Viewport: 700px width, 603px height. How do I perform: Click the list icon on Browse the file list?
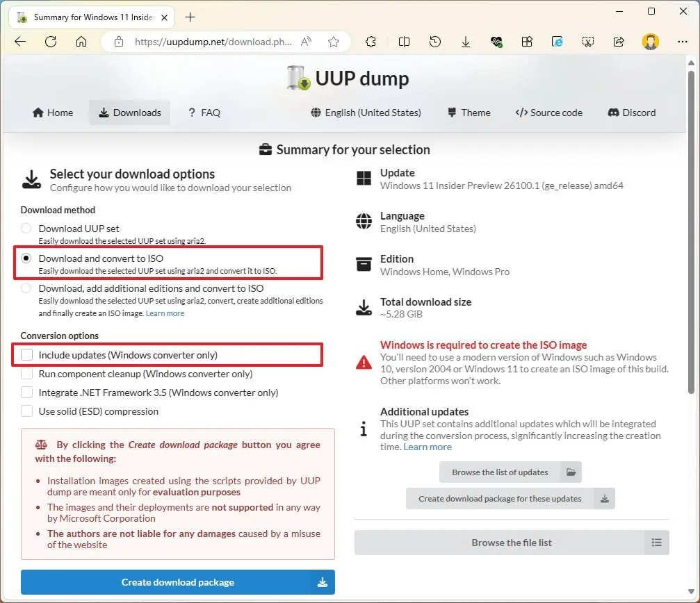(656, 543)
